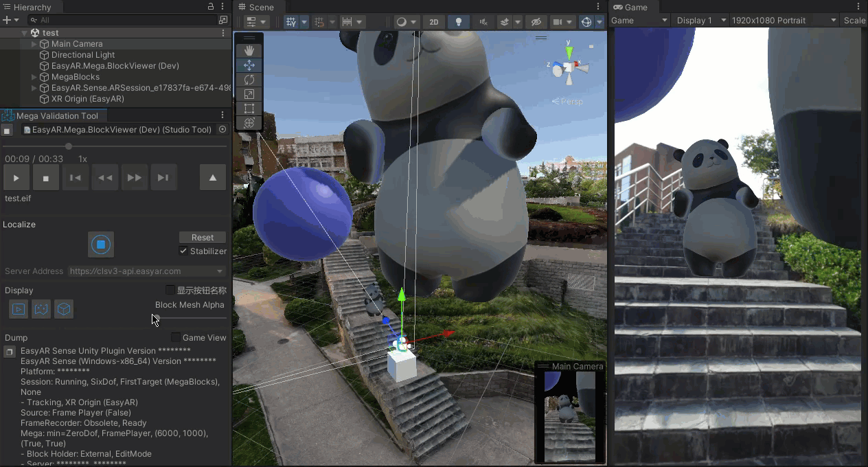Select the Hand view tool
This screenshot has height=467, width=868.
click(x=249, y=50)
